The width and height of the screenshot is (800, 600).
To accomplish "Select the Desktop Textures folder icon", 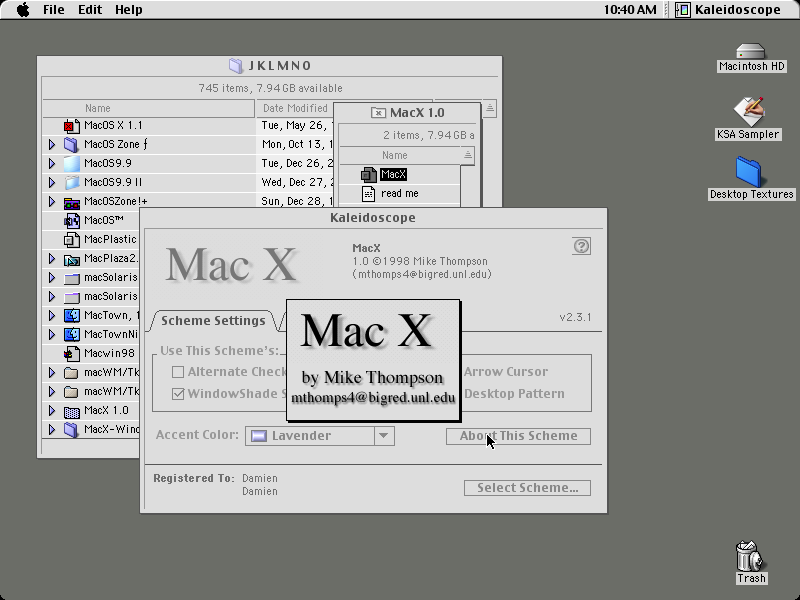I will 749,172.
